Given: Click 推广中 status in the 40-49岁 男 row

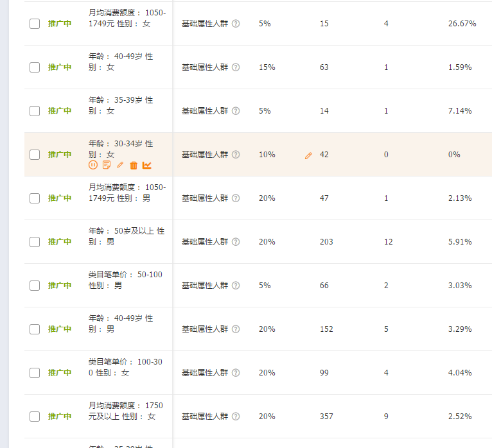Looking at the screenshot, I should point(60,329).
